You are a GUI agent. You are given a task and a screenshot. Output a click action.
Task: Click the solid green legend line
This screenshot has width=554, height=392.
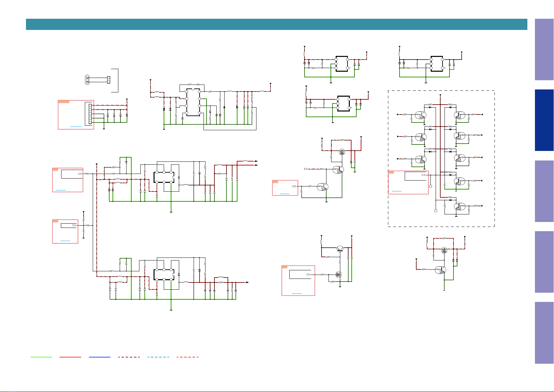point(41,357)
